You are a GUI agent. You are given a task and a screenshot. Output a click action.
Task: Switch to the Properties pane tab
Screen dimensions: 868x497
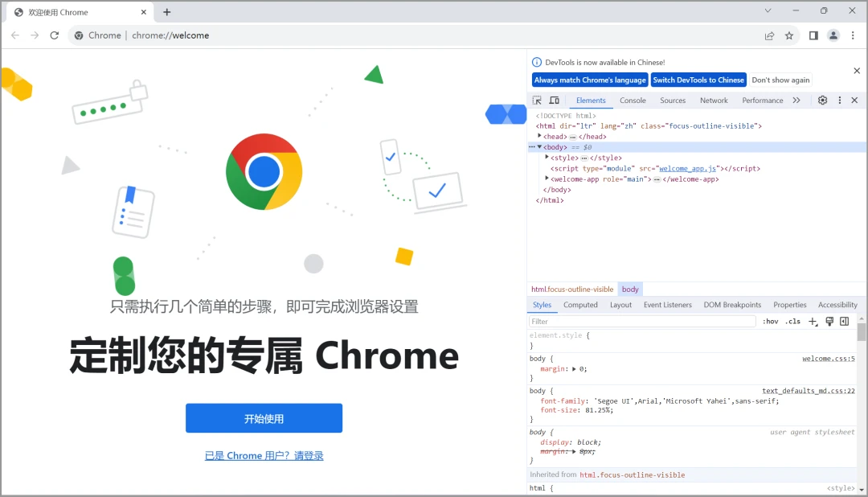(789, 305)
